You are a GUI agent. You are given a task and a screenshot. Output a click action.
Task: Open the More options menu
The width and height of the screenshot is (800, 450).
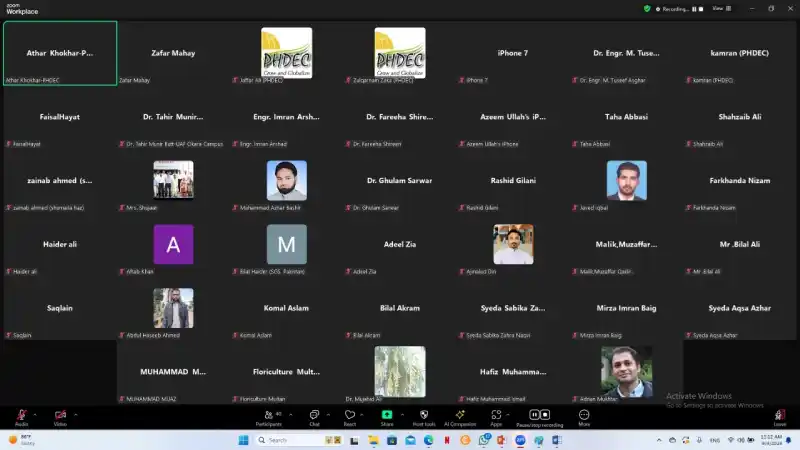point(584,414)
